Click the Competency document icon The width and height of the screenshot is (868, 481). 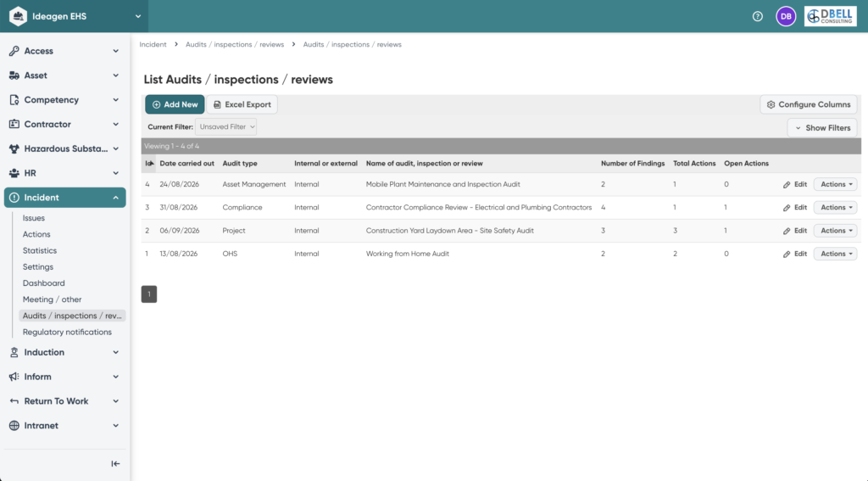pyautogui.click(x=14, y=100)
